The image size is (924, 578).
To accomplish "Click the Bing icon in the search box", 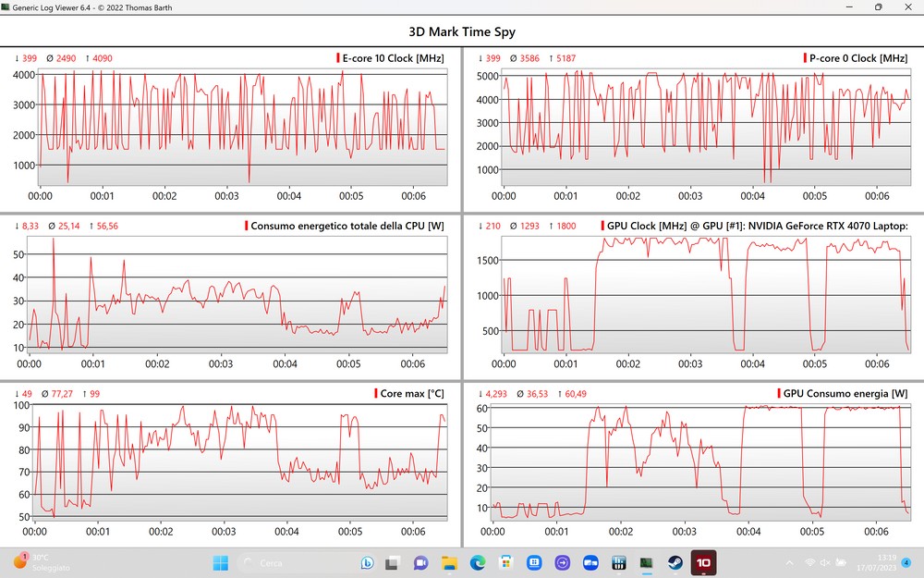I will pos(367,563).
